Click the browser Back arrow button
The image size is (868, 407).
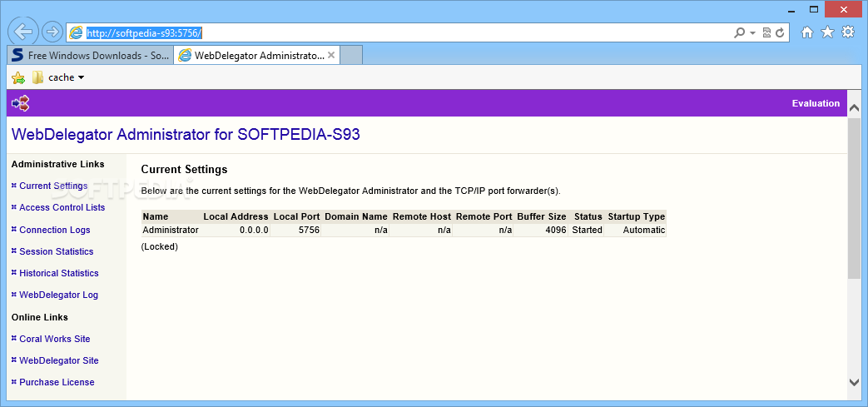pos(23,32)
